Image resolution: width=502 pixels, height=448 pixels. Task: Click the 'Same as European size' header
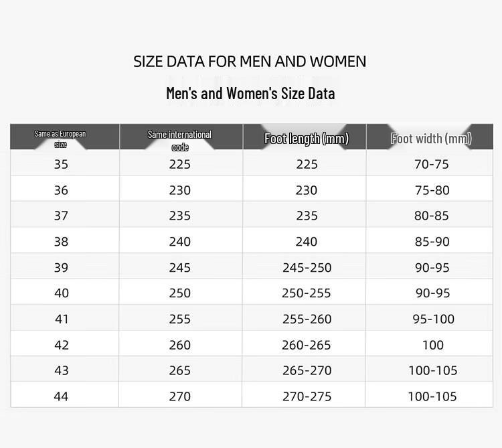pos(60,139)
